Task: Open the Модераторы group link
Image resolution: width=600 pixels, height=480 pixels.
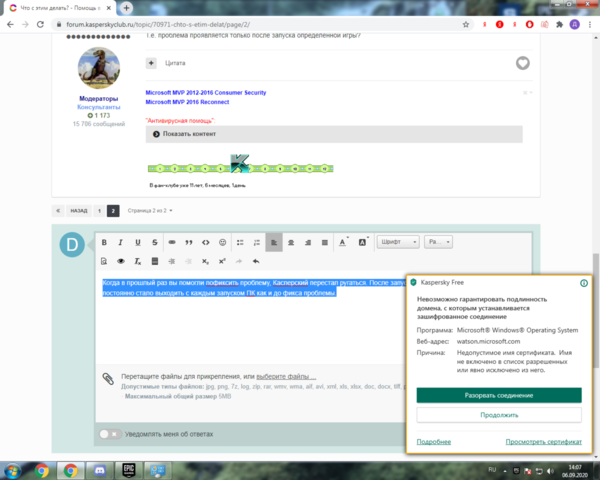Action: (99, 99)
